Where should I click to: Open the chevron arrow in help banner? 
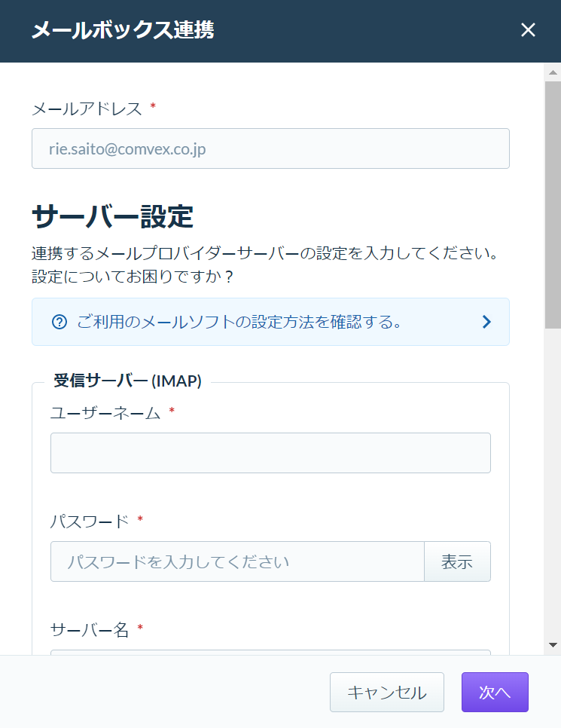486,322
